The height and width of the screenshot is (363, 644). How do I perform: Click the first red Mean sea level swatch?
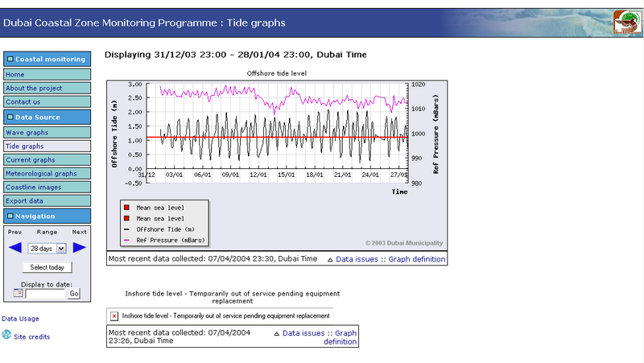click(126, 208)
